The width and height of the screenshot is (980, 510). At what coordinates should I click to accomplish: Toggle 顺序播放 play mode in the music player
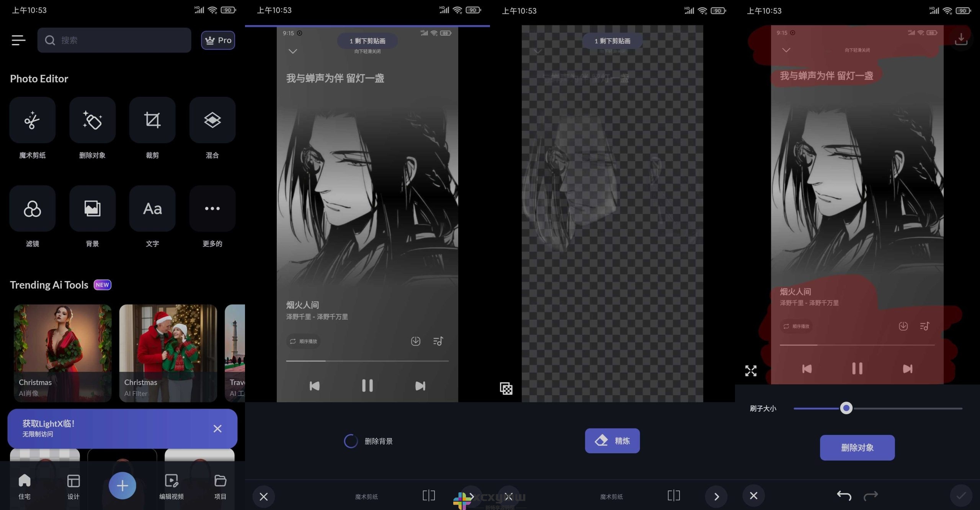tap(304, 341)
